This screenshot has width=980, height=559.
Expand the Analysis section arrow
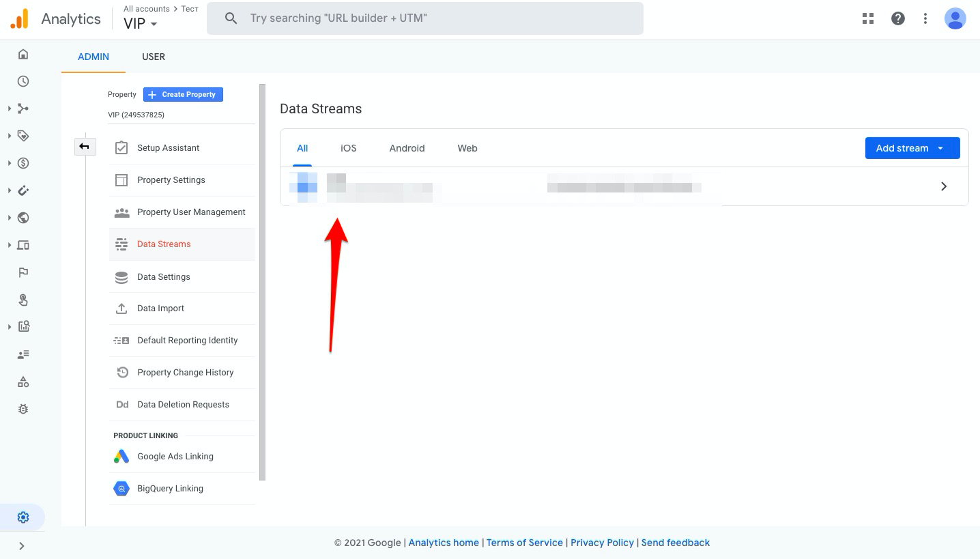[x=10, y=327]
